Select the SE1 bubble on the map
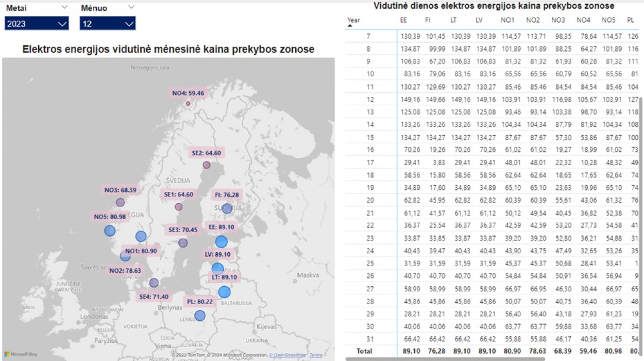This screenshot has width=644, height=361. tap(179, 207)
